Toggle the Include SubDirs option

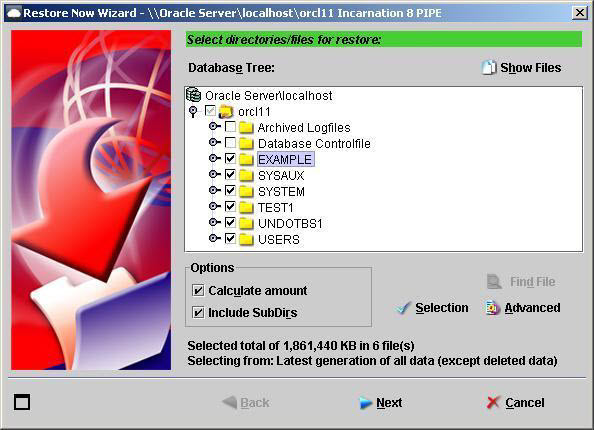click(x=198, y=313)
